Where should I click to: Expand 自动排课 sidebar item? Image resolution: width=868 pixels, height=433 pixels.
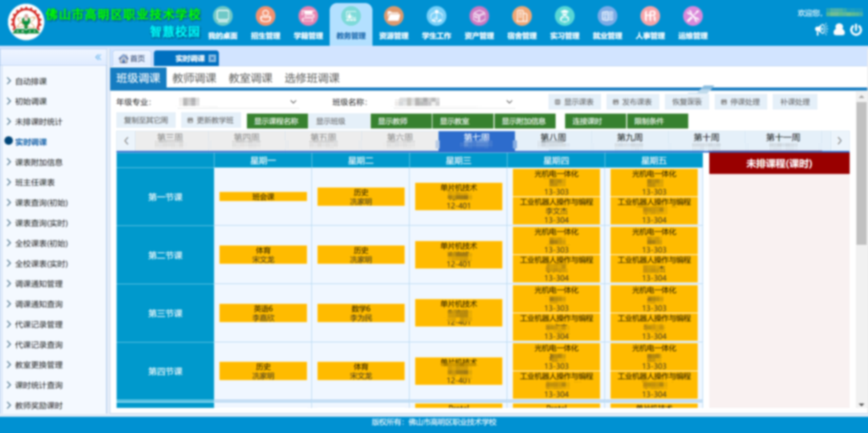point(31,81)
